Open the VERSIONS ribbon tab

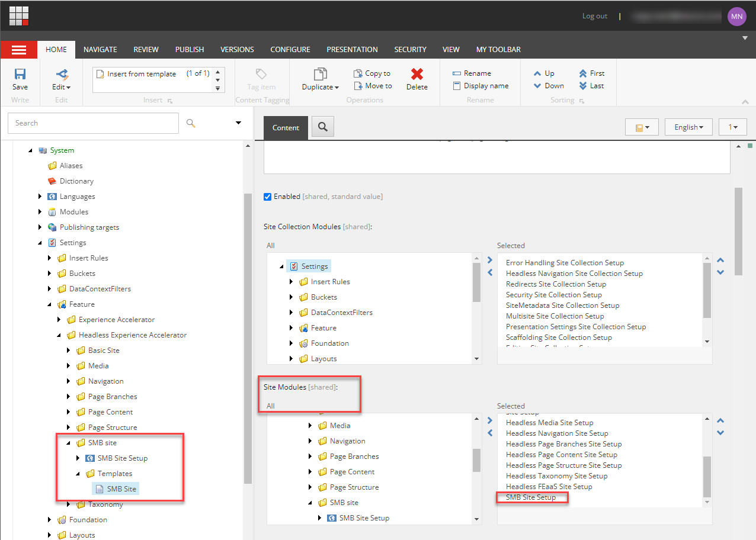tap(237, 50)
